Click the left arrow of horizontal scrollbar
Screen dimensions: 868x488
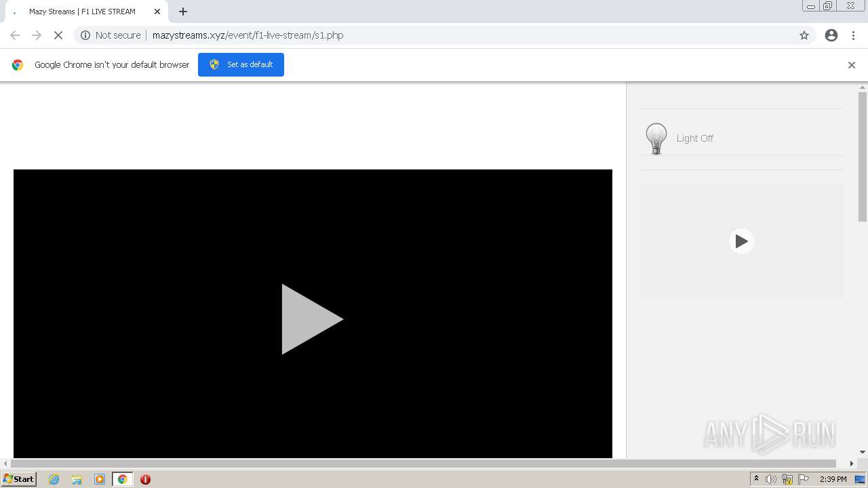5,464
